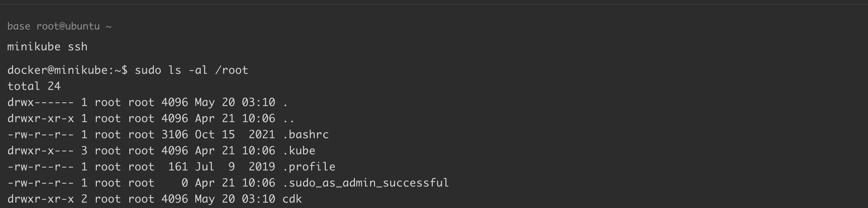
Task: Click the 'total 24' output line
Action: point(34,86)
